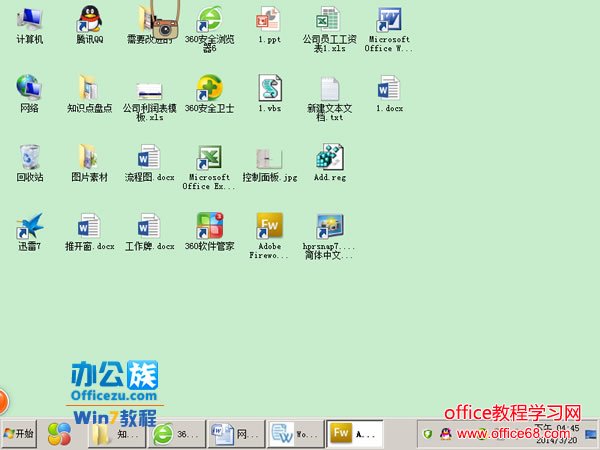The height and width of the screenshot is (450, 600).
Task: Switch to 知... folder taskbar button
Action: tap(116, 434)
